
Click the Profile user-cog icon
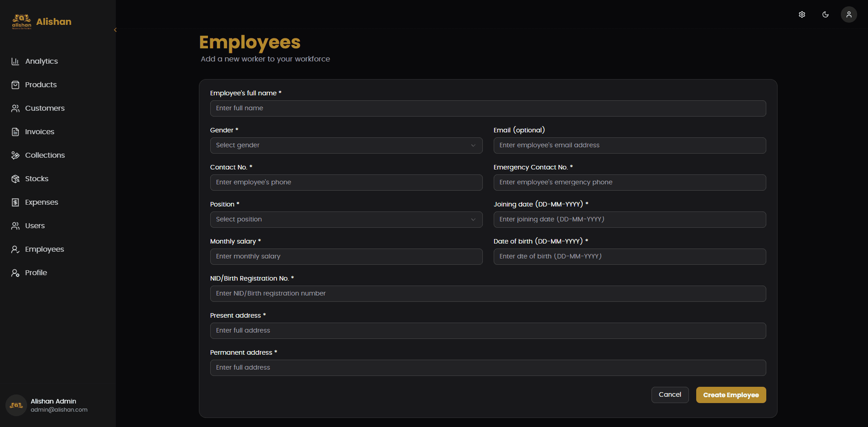(x=15, y=273)
